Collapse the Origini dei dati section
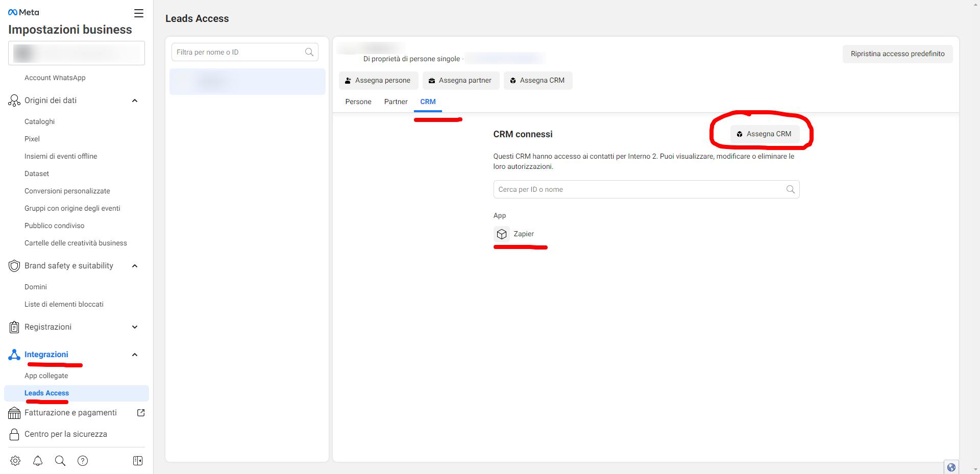The width and height of the screenshot is (980, 474). point(135,101)
